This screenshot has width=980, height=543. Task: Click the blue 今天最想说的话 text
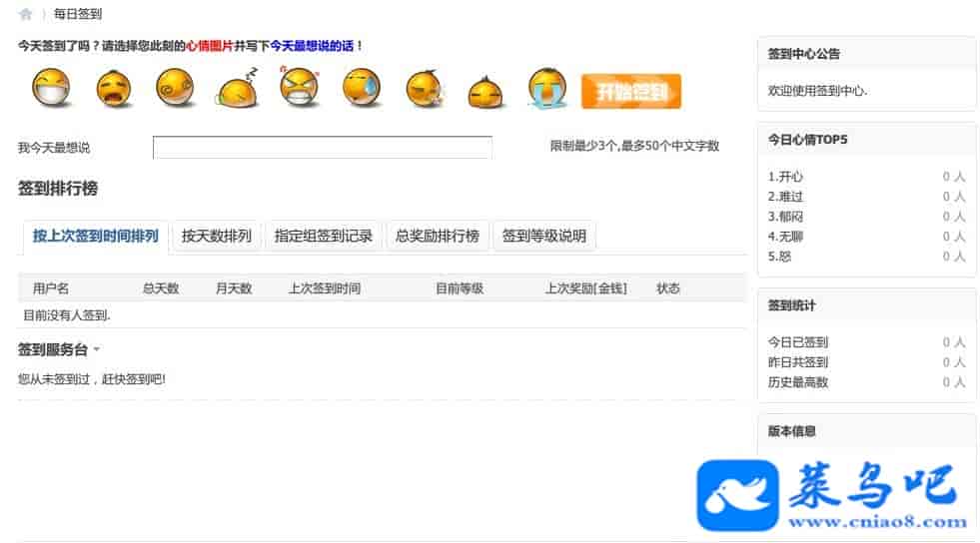pos(312,46)
